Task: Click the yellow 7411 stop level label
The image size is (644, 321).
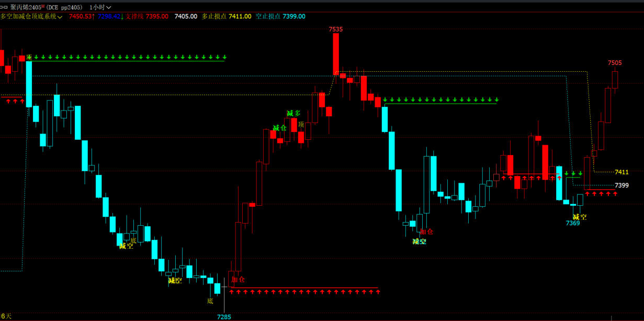Action: click(622, 172)
